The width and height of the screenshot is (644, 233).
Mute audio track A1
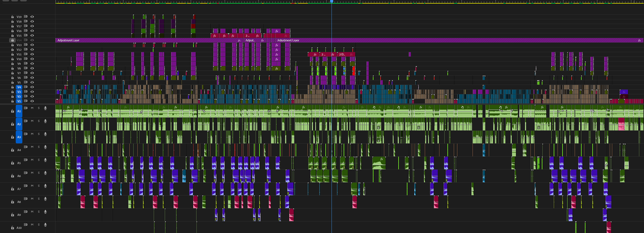[32, 108]
